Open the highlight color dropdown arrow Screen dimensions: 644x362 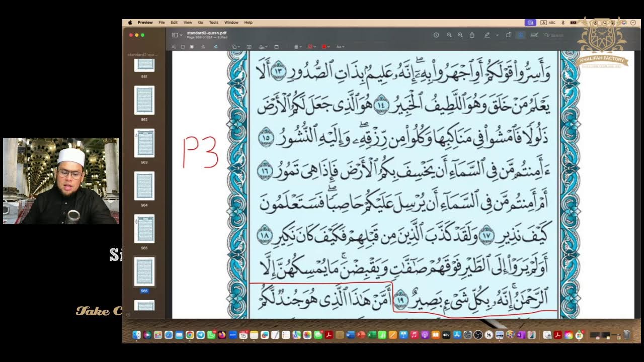[x=497, y=35]
